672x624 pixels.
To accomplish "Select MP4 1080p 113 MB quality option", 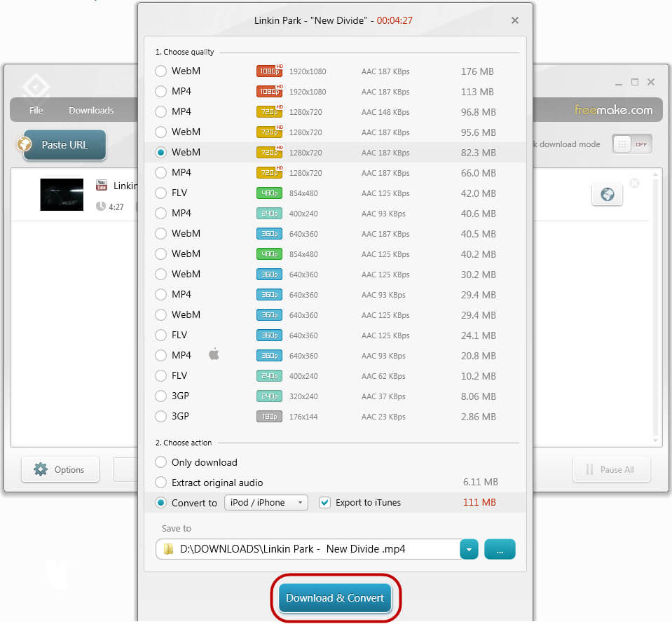I will tap(160, 91).
